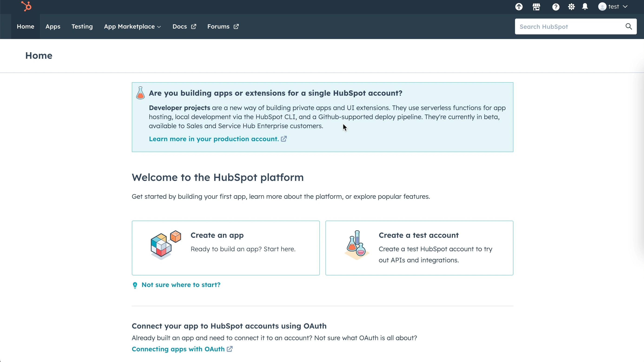644x362 pixels.
Task: Click the beaker icon in the beta banner
Action: [x=140, y=93]
